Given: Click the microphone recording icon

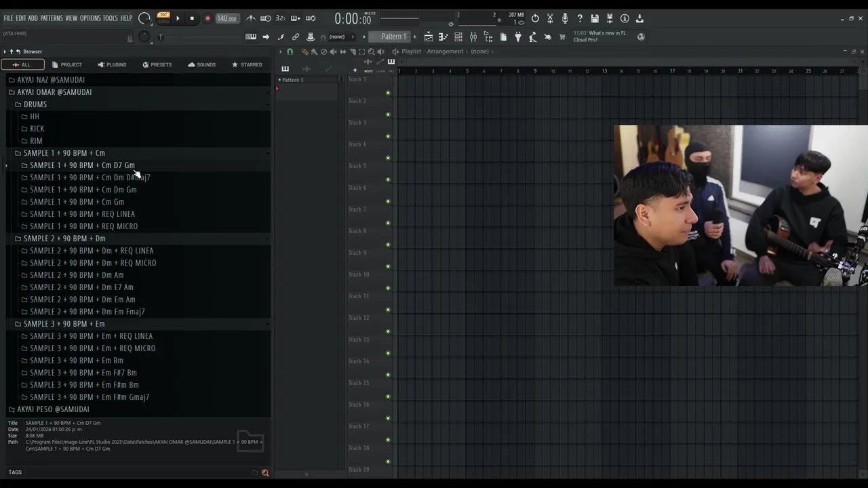Looking at the screenshot, I should [565, 18].
